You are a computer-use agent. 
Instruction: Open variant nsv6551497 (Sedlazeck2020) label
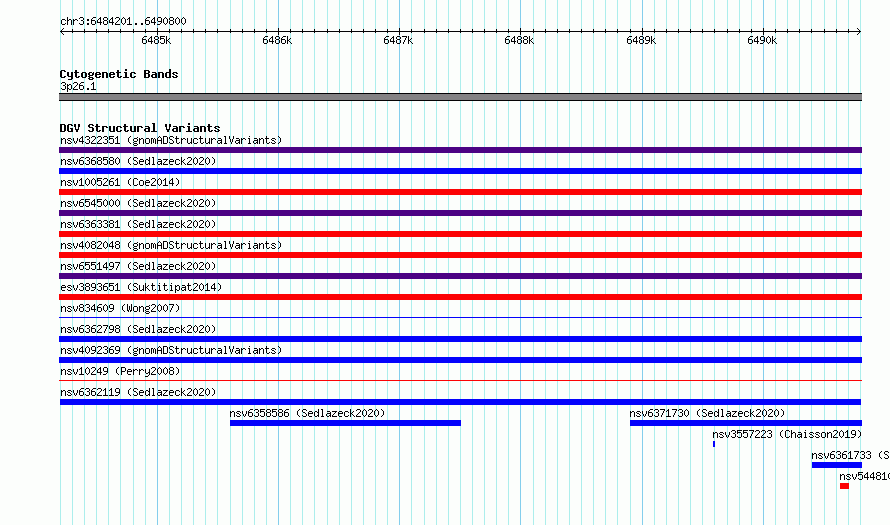[x=138, y=266]
